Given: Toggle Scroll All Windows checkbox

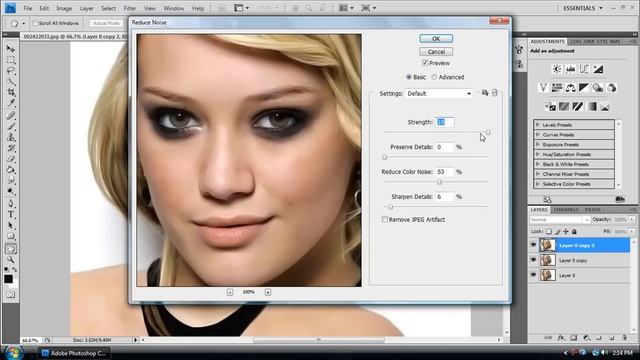Looking at the screenshot, I should coord(35,23).
